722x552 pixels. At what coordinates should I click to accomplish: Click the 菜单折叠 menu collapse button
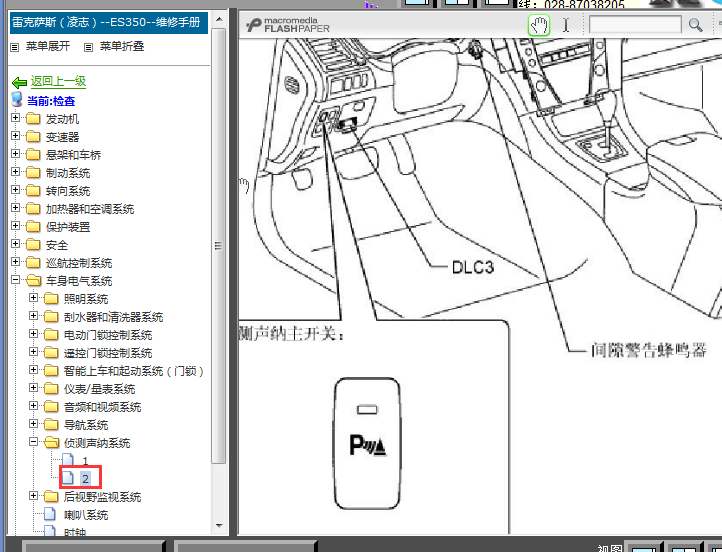115,46
